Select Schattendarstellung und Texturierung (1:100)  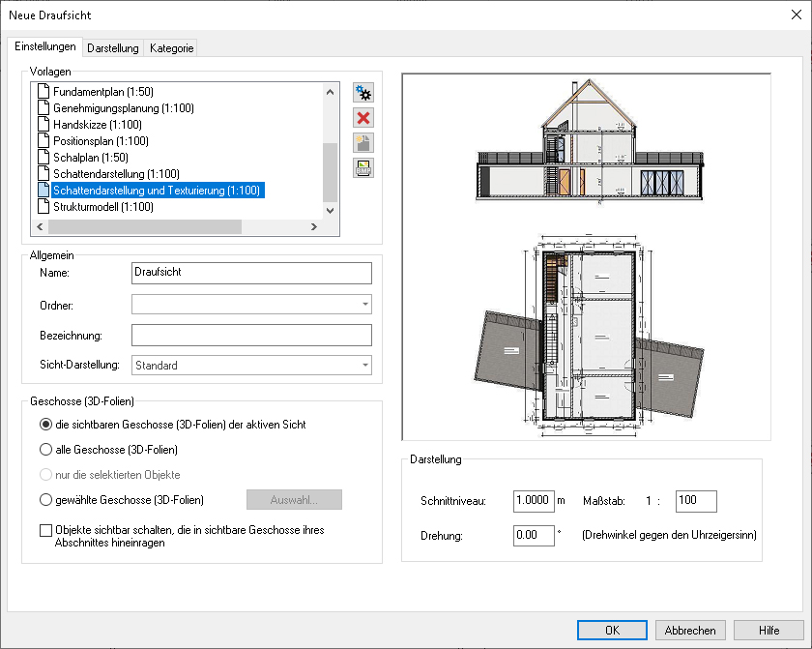tap(158, 191)
